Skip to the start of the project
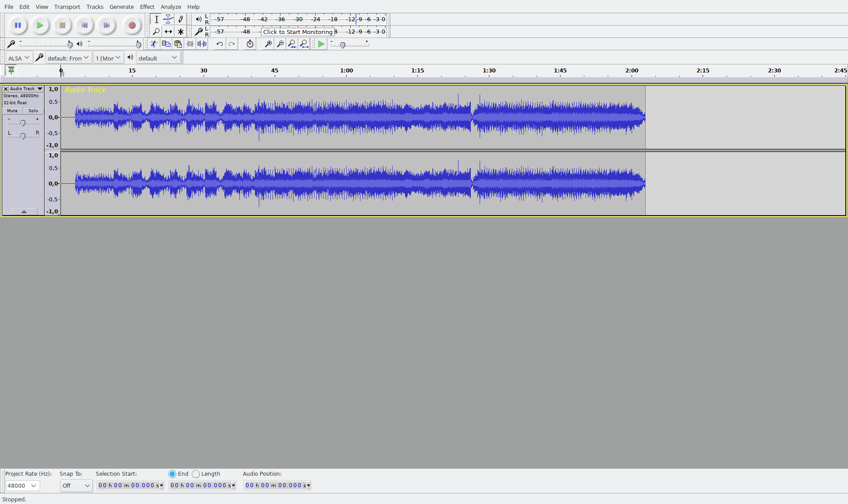Image resolution: width=848 pixels, height=504 pixels. tap(84, 26)
